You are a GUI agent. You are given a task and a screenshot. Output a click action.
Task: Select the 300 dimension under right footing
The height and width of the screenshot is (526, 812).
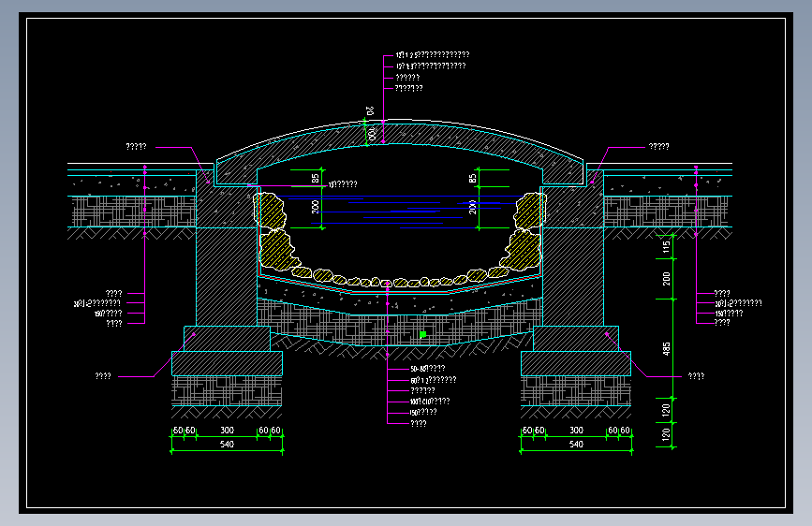pos(576,431)
